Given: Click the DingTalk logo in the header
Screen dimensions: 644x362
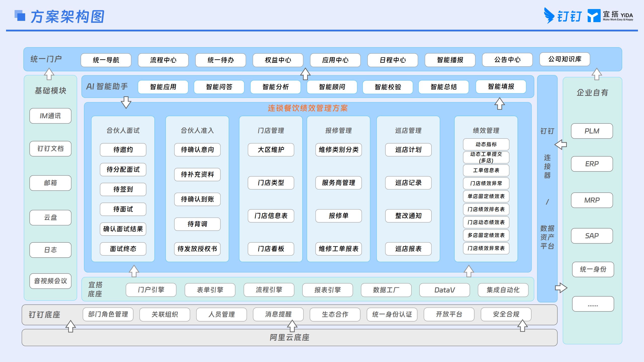Looking at the screenshot, I should [x=562, y=16].
